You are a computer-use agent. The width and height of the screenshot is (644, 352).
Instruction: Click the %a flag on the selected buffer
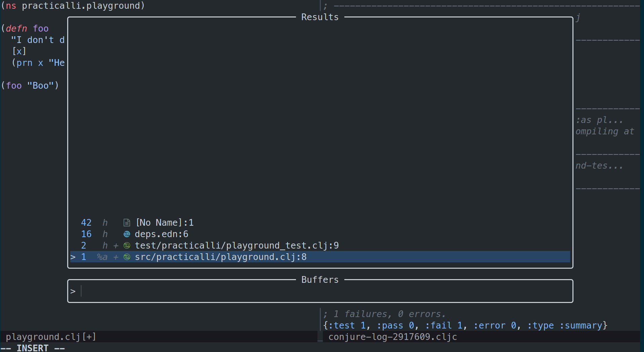(x=102, y=257)
